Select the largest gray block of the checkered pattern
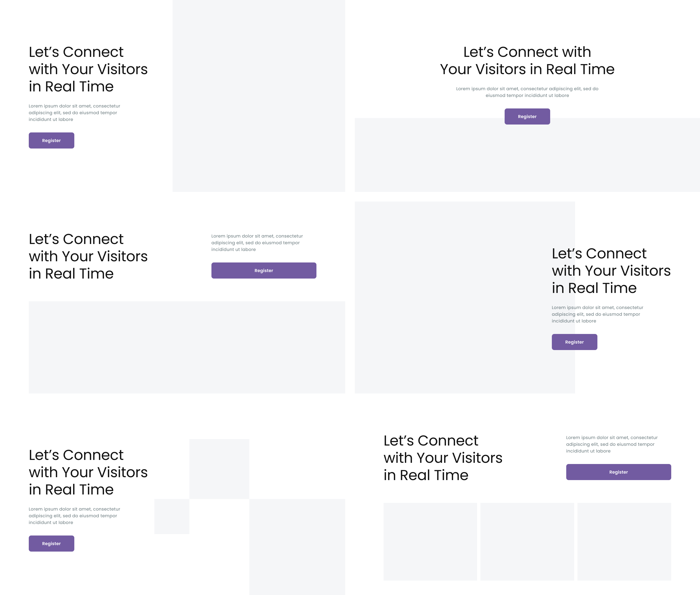 tap(297, 547)
